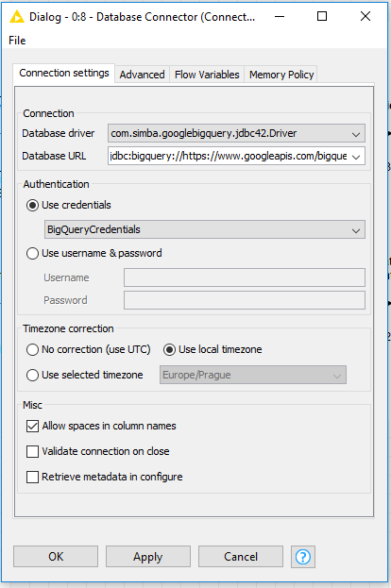Click the Apply button
Viewport: 391px width, 588px height.
[148, 557]
